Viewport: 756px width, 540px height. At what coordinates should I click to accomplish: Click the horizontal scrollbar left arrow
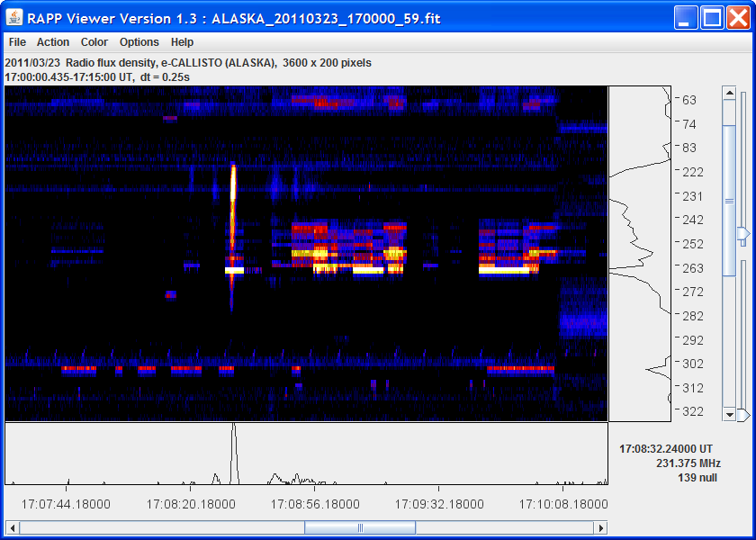tap(12, 528)
